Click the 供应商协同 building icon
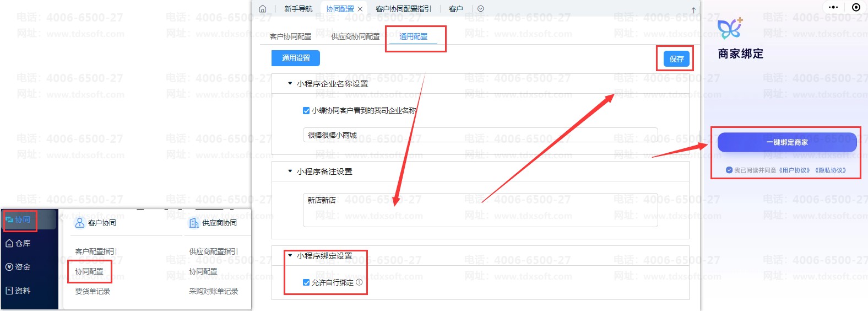868x311 pixels. pyautogui.click(x=194, y=223)
